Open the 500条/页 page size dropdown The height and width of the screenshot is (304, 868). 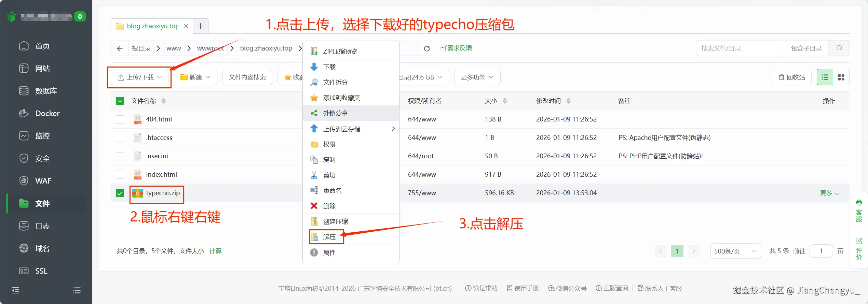(735, 251)
